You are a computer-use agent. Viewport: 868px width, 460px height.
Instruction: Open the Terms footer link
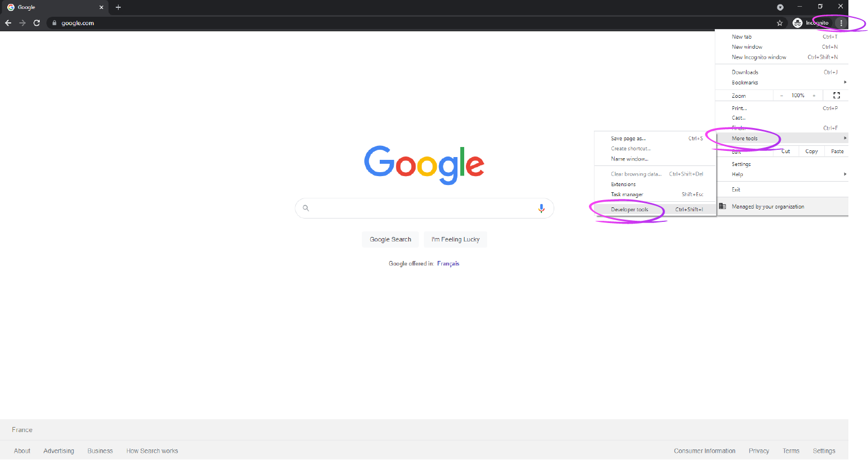tap(791, 451)
